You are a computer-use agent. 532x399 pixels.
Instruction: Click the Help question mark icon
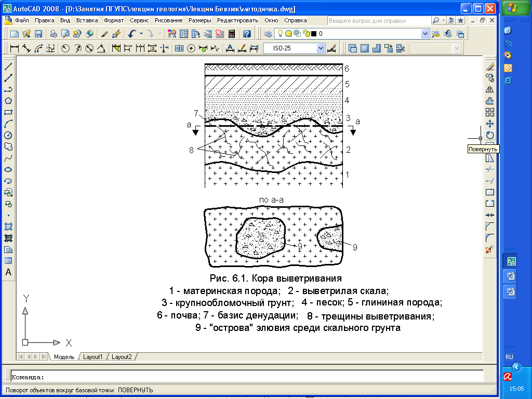(x=247, y=34)
